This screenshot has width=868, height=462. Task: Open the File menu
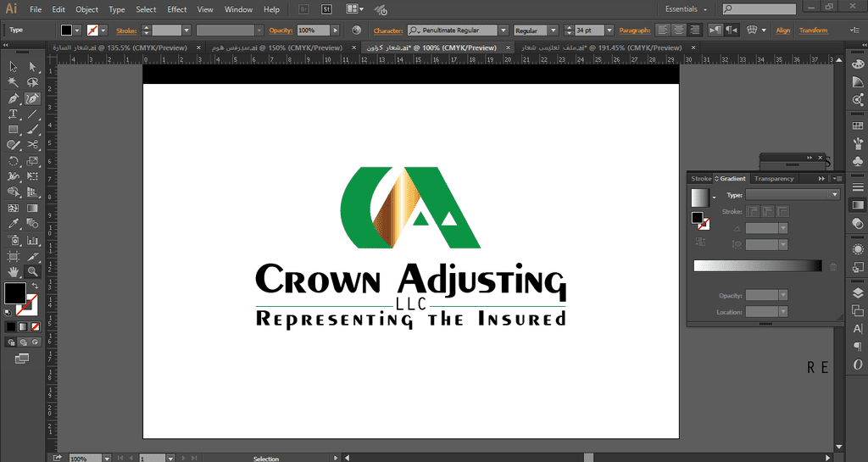(36, 9)
